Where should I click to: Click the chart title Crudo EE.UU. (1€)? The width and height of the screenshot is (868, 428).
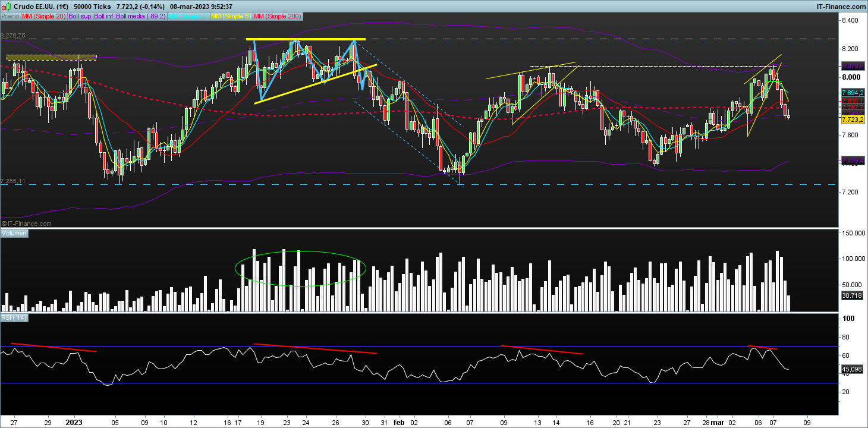pyautogui.click(x=42, y=7)
